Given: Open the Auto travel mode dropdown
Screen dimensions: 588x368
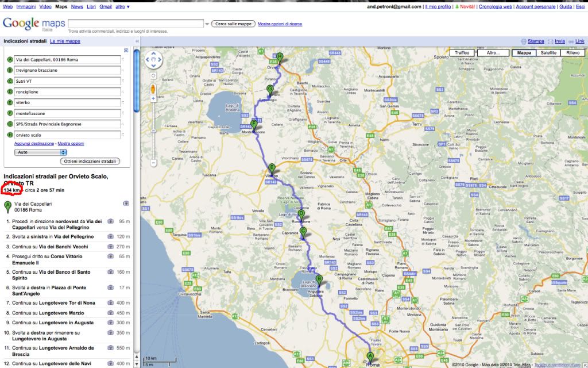Looking at the screenshot, I should 40,152.
